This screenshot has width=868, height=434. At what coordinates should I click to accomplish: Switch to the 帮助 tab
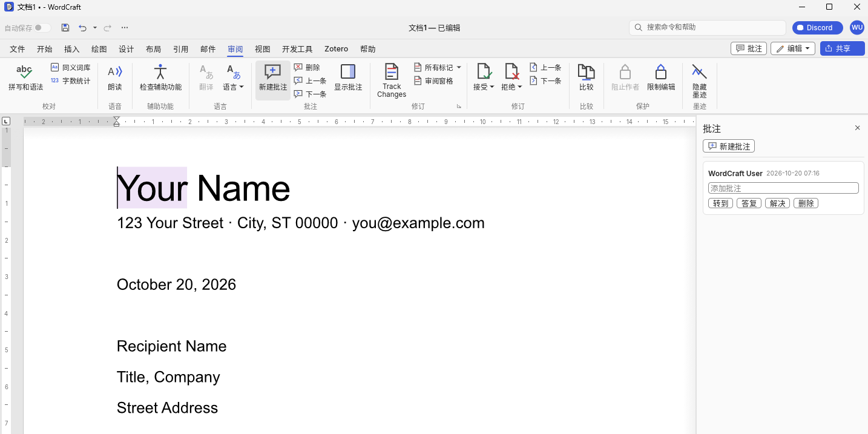368,49
